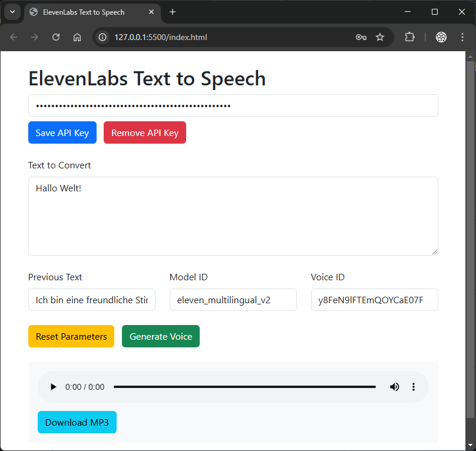The image size is (476, 451).
Task: Mute the audio player volume icon
Action: (x=394, y=387)
